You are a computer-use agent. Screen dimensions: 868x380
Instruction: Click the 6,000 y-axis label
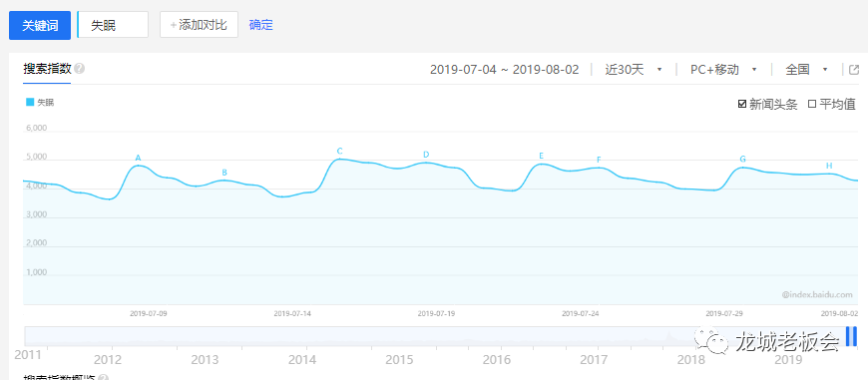click(x=37, y=128)
